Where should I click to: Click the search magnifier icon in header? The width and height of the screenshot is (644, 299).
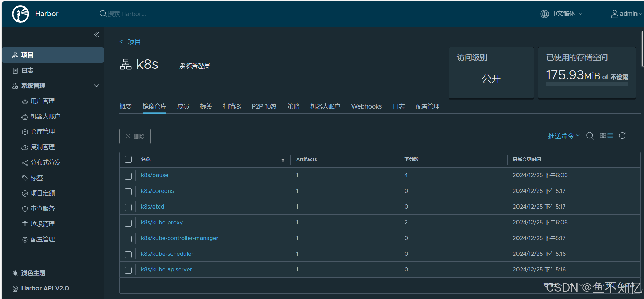point(103,14)
